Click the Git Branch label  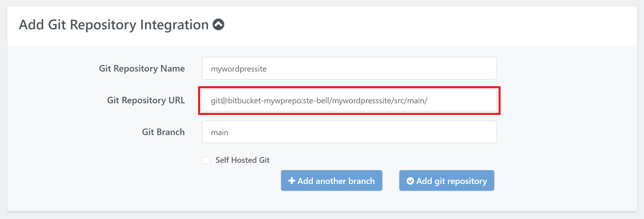tap(163, 132)
